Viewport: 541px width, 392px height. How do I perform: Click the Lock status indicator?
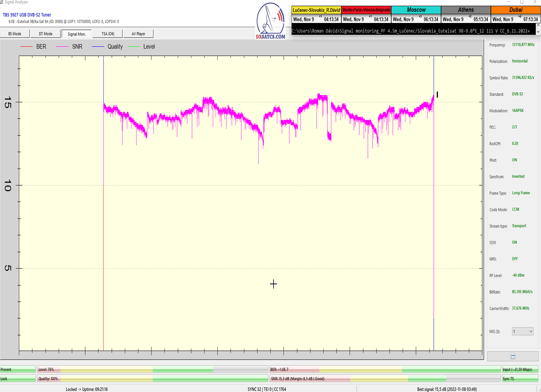tap(18, 379)
